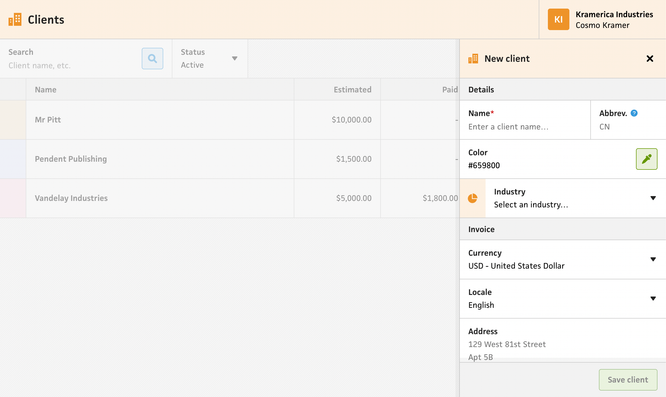Screen dimensions: 666x397
Task: Open the Status filter dropdown
Action: click(x=210, y=59)
